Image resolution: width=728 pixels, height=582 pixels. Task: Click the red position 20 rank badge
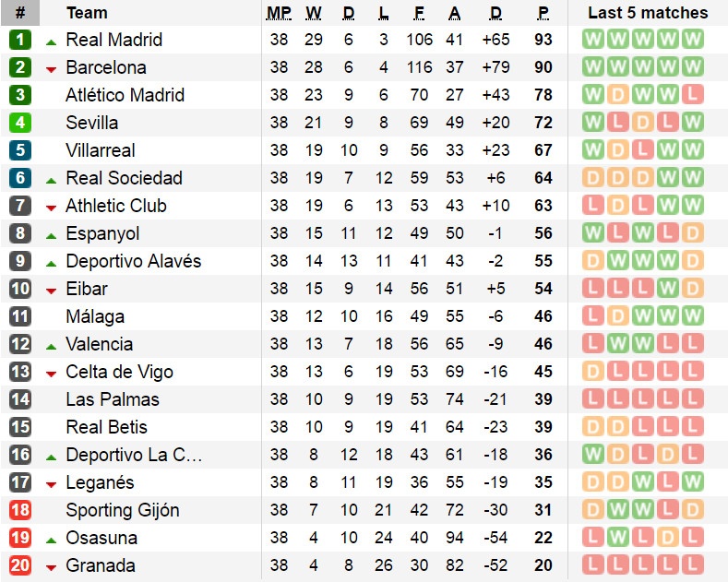pyautogui.click(x=20, y=565)
